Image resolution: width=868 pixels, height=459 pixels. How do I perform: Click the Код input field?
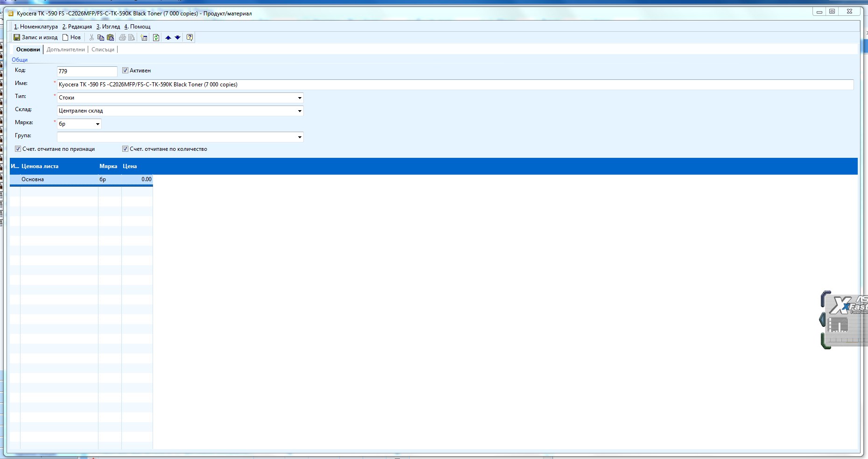pyautogui.click(x=87, y=71)
